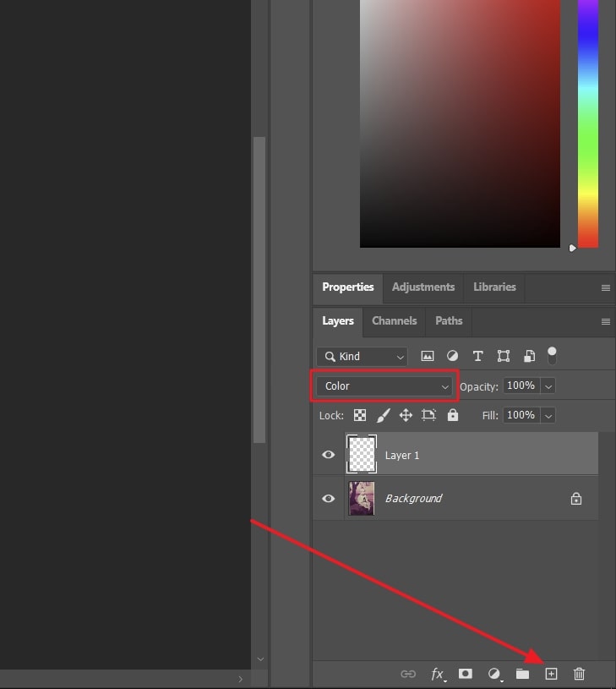Create a new group folder
Screen dimensions: 616x689
coord(522,674)
